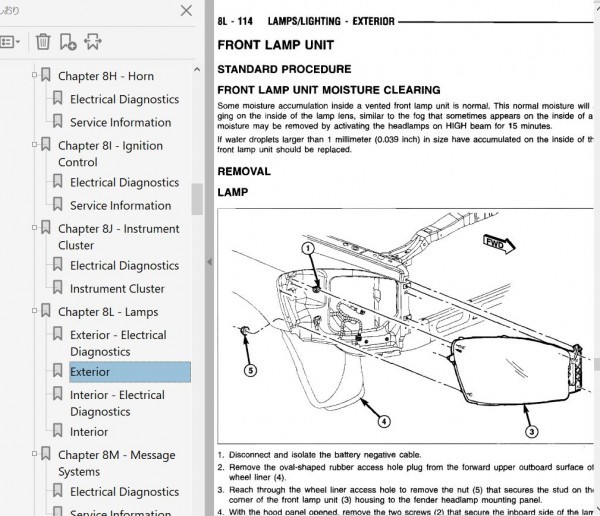
Task: Collapse the Chapter 8M - Message Systems node
Action: [34, 454]
